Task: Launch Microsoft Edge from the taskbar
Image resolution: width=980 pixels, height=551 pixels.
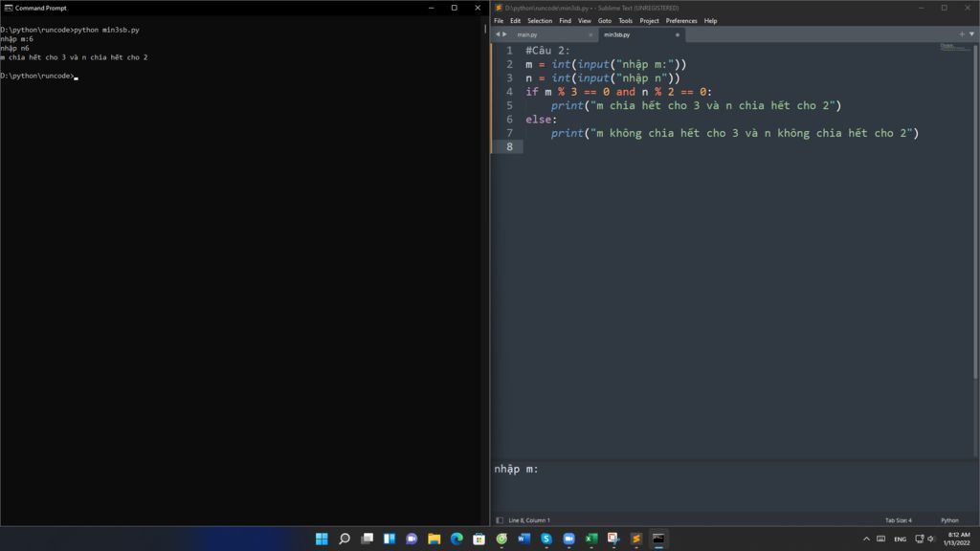Action: click(457, 539)
